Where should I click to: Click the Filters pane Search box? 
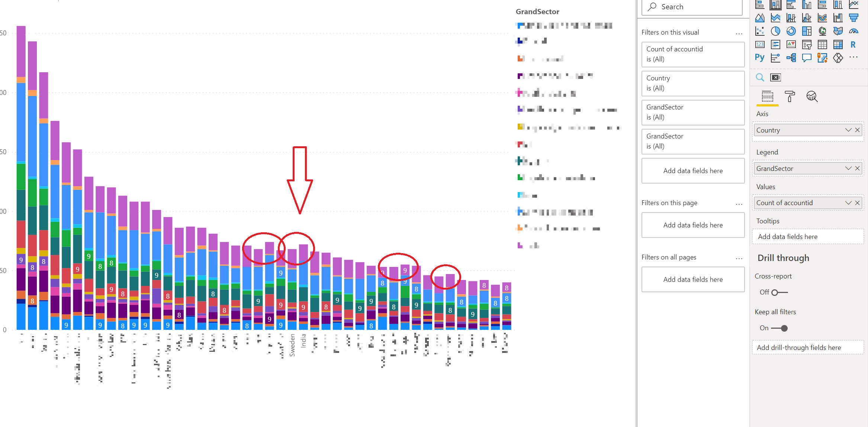(692, 7)
